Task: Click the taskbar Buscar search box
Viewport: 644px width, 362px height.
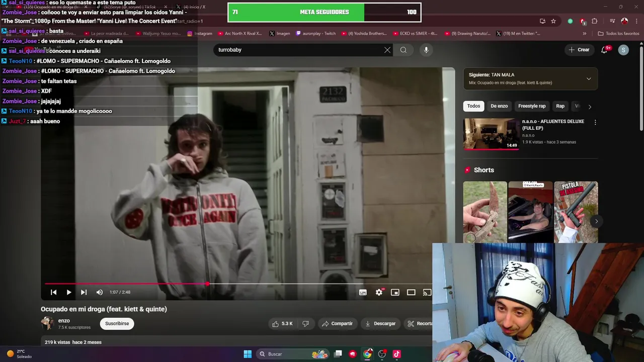Action: 293,354
